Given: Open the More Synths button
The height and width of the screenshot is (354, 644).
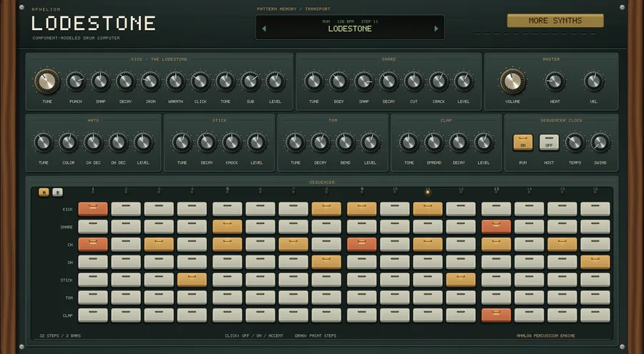Looking at the screenshot, I should pos(555,21).
